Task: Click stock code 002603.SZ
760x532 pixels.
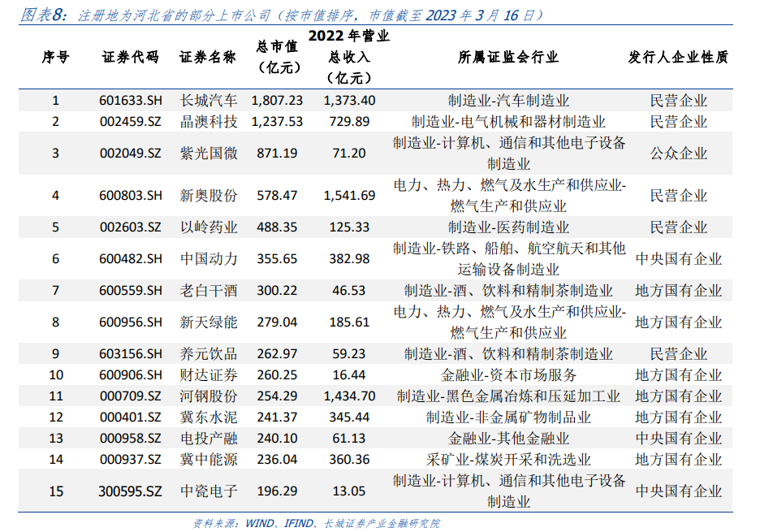Action: [131, 227]
